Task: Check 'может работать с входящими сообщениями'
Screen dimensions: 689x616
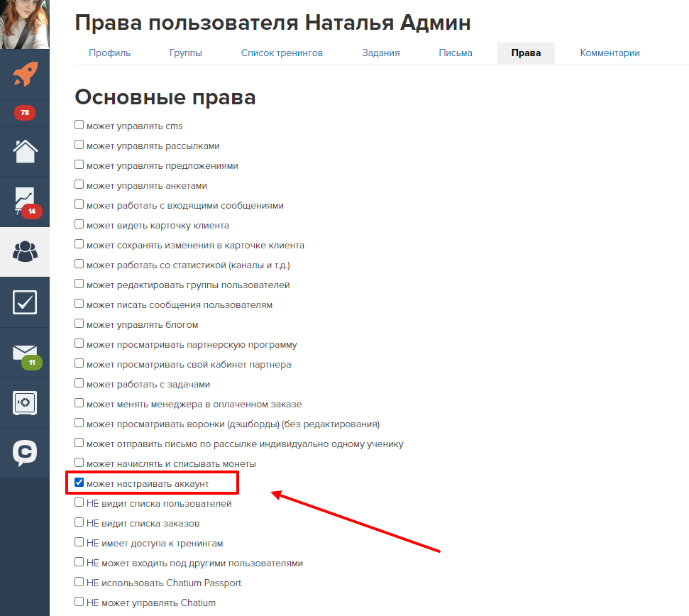Action: coord(79,204)
